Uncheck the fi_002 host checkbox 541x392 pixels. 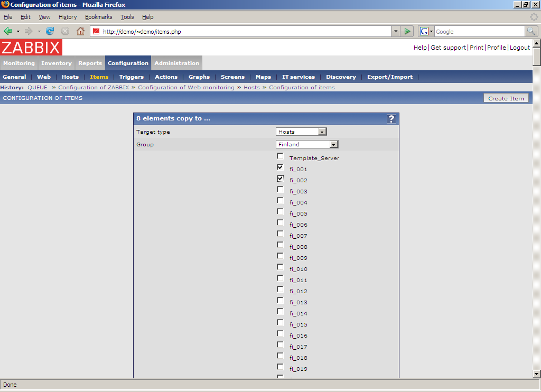coord(280,178)
